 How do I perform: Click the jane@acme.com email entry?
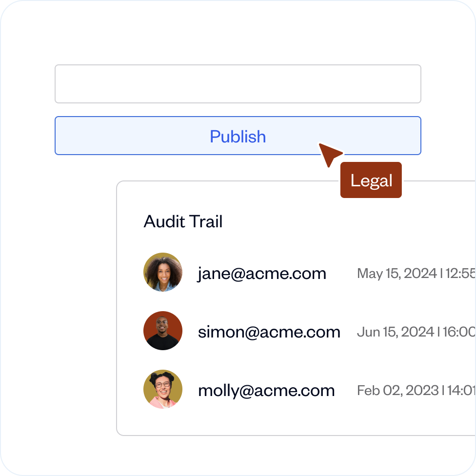point(262,274)
